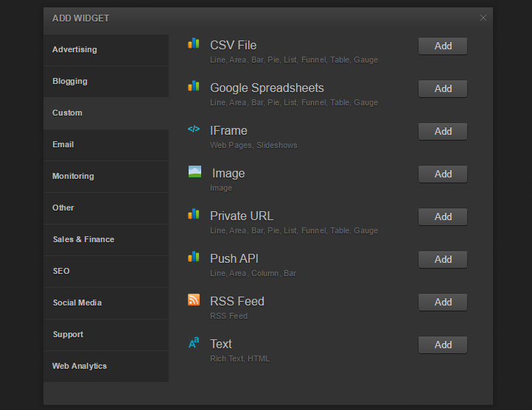Click the Text widget letter icon
Screen dimensions: 532x410
(x=194, y=342)
